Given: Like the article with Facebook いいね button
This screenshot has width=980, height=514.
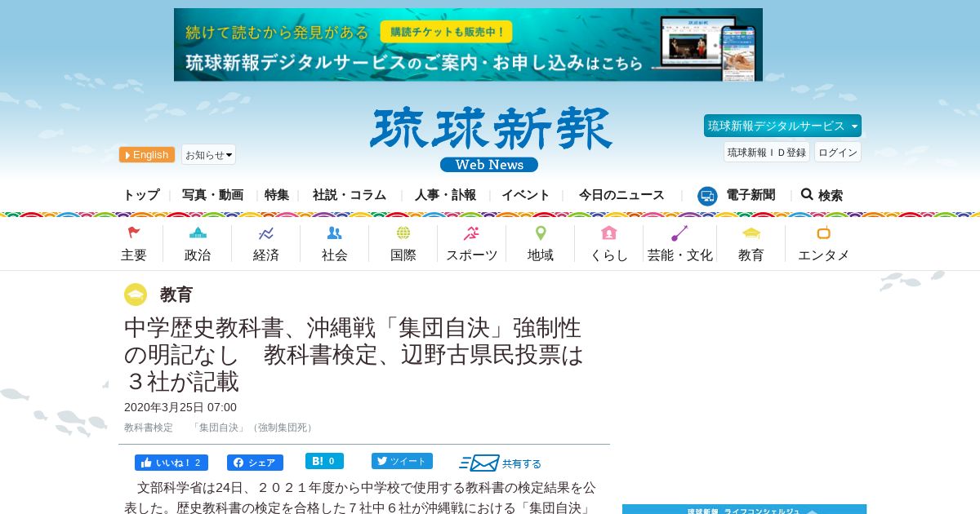Looking at the screenshot, I should tap(171, 463).
